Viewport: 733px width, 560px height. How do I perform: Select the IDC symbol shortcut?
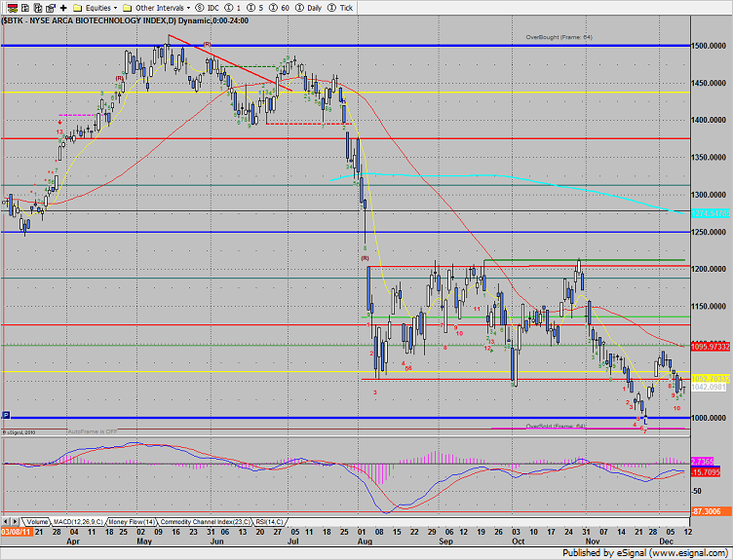point(207,8)
